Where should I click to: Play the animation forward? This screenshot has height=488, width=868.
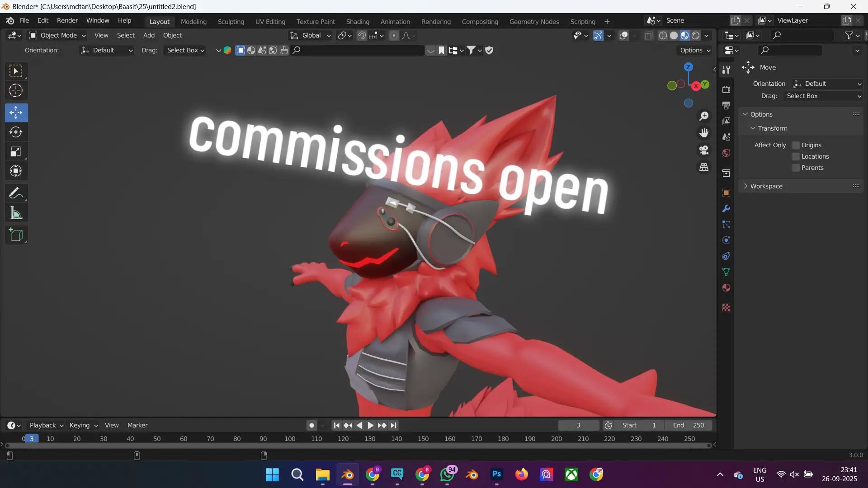370,426
